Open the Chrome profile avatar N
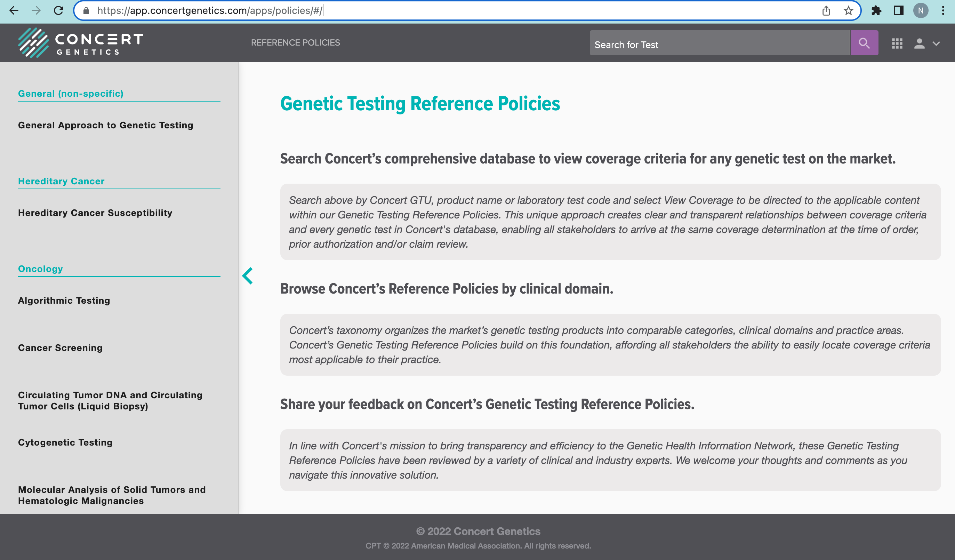This screenshot has height=560, width=955. point(921,11)
